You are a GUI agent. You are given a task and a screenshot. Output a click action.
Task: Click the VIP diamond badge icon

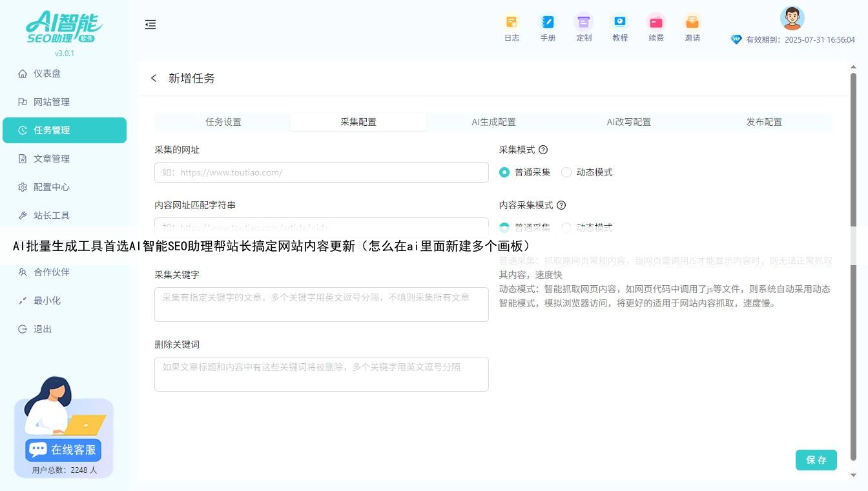pos(736,39)
